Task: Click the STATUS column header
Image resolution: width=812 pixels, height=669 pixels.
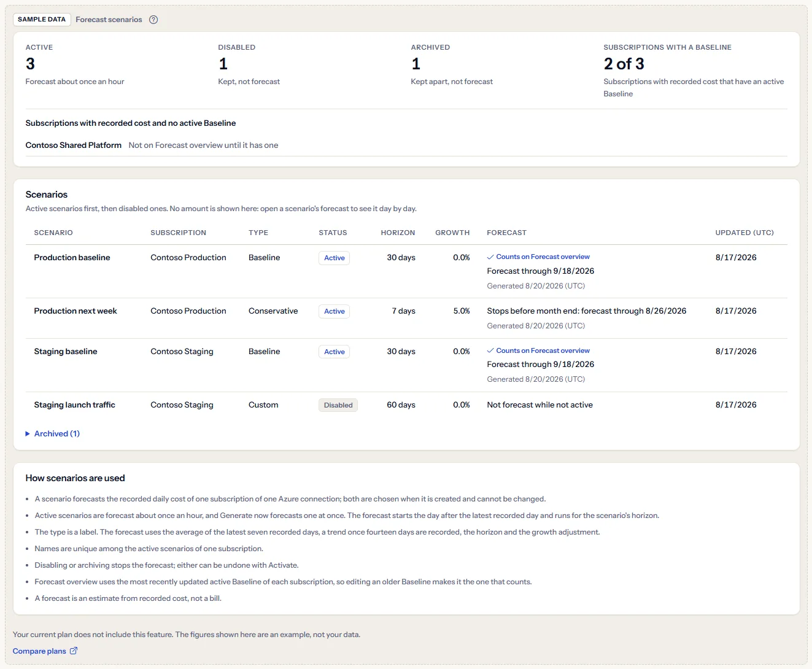Action: tap(333, 233)
